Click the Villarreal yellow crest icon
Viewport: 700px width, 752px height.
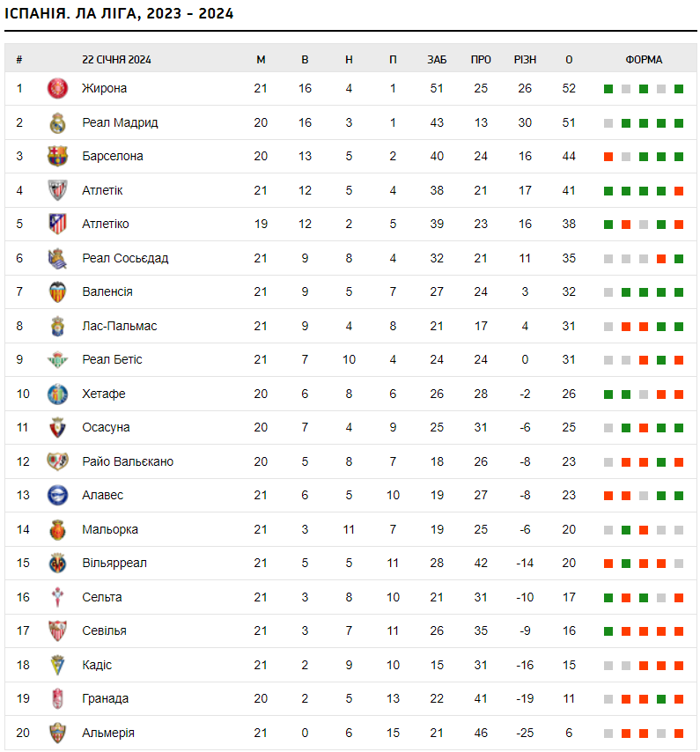[57, 564]
